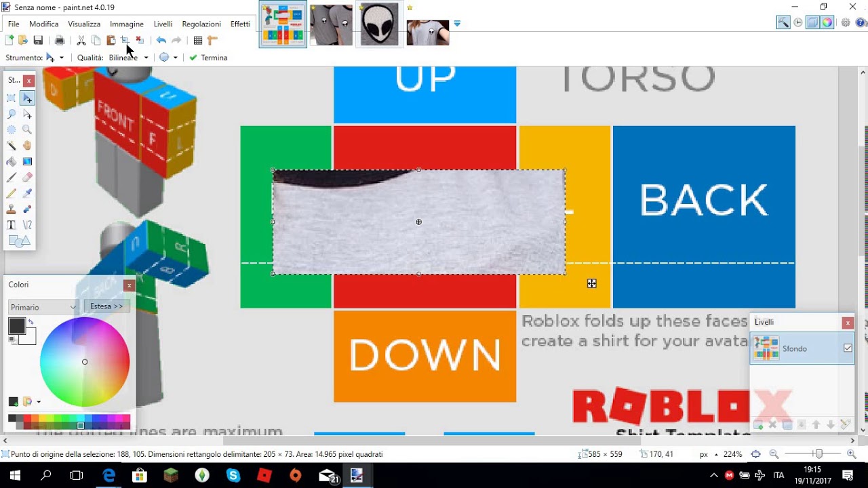
Task: Open the Effetti menu
Action: [240, 24]
